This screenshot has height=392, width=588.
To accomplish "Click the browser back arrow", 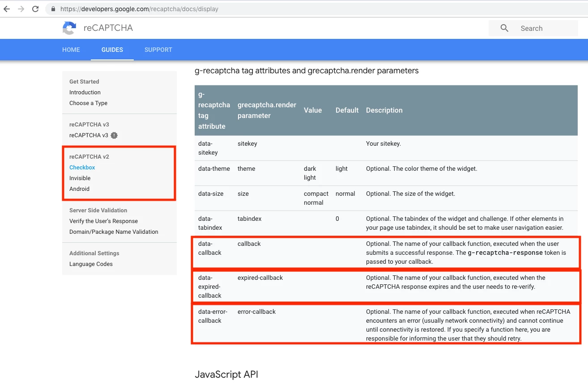I will pyautogui.click(x=7, y=9).
